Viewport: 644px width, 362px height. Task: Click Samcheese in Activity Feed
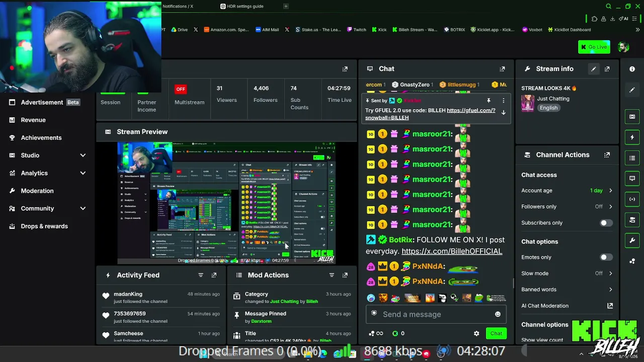tap(128, 333)
